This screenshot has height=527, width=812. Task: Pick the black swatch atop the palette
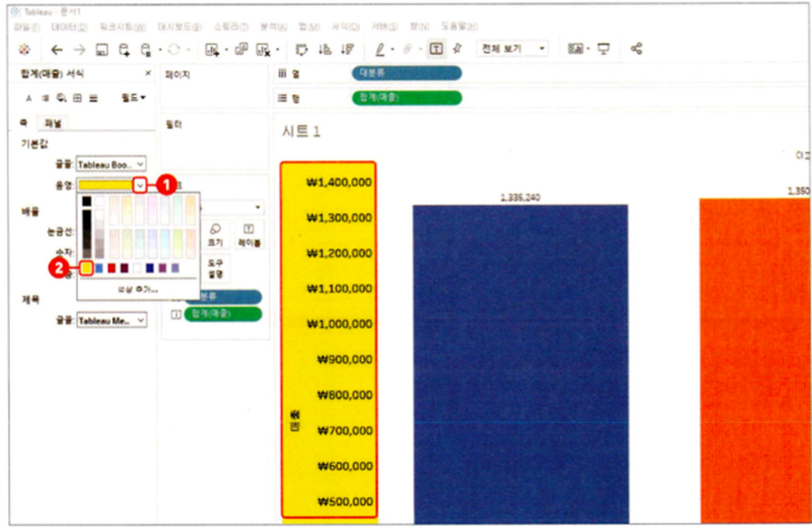pos(87,201)
